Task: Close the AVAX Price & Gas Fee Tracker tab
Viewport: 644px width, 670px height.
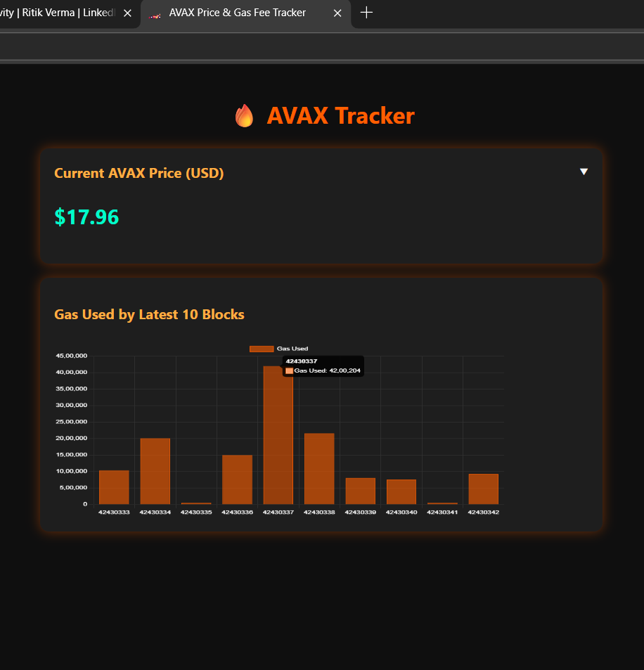Action: coord(337,13)
